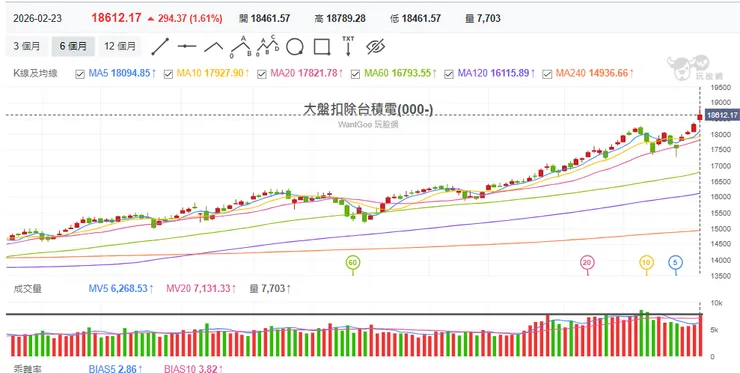Uncheck the MA240 moving average checkbox
Image resolution: width=740 pixels, height=373 pixels.
547,74
